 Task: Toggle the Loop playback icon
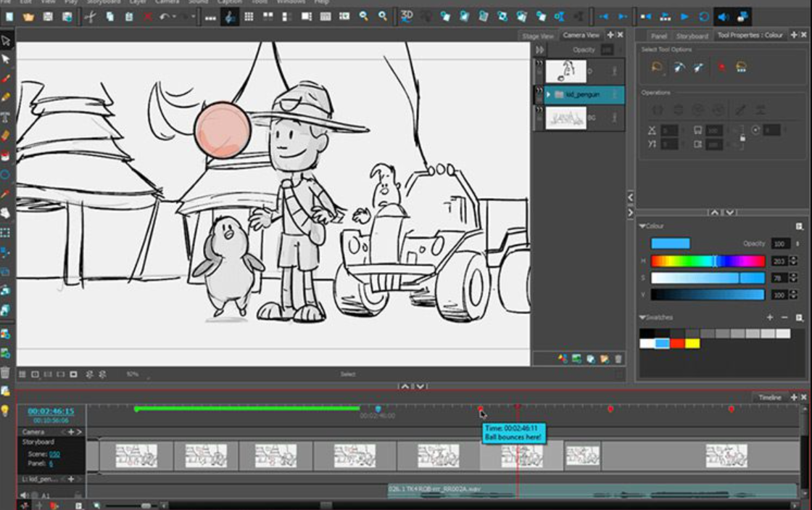click(704, 17)
